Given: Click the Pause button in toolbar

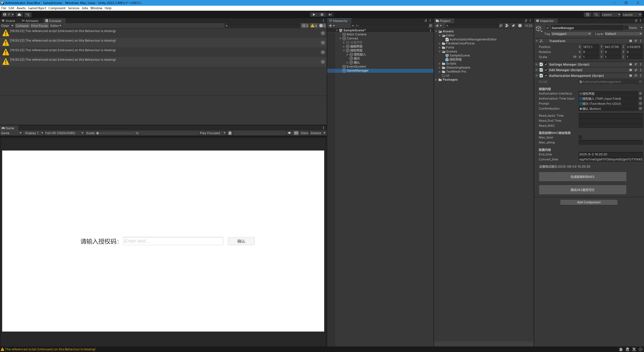Looking at the screenshot, I should [x=322, y=14].
